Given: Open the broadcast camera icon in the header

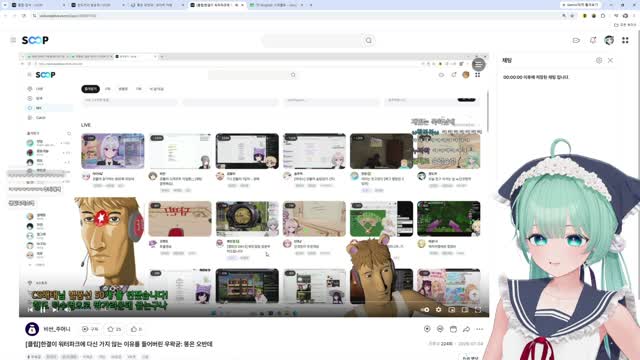Looking at the screenshot, I should (x=576, y=40).
